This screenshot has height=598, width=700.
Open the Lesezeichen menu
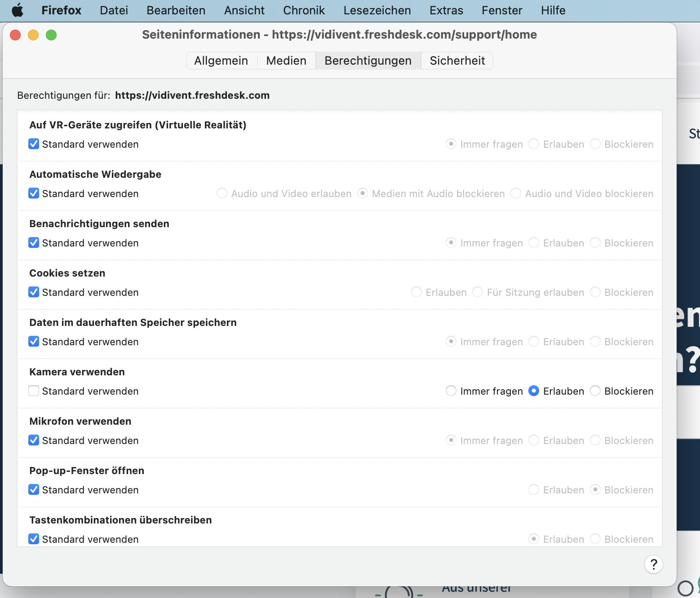pyautogui.click(x=377, y=10)
